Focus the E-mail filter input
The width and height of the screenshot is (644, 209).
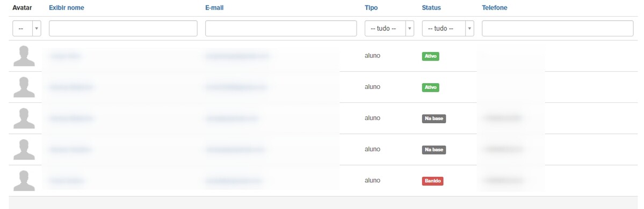281,28
